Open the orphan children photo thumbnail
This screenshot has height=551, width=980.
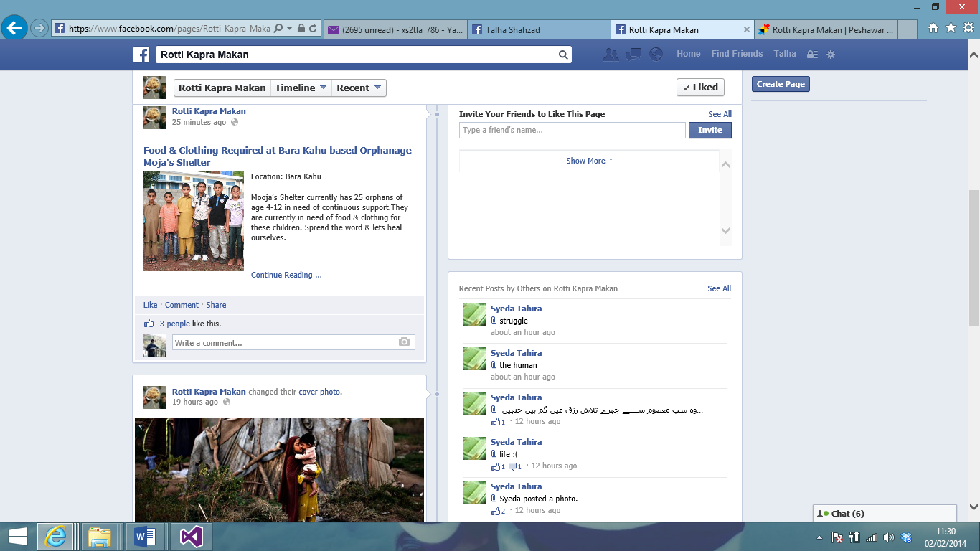click(x=194, y=221)
